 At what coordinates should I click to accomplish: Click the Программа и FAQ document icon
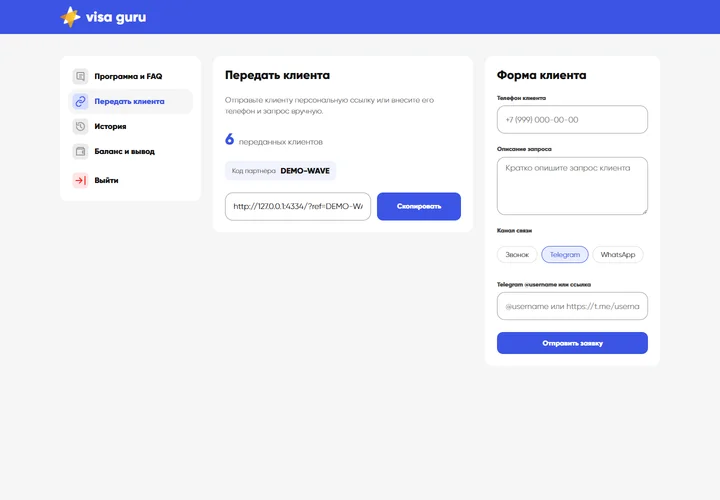pos(80,76)
